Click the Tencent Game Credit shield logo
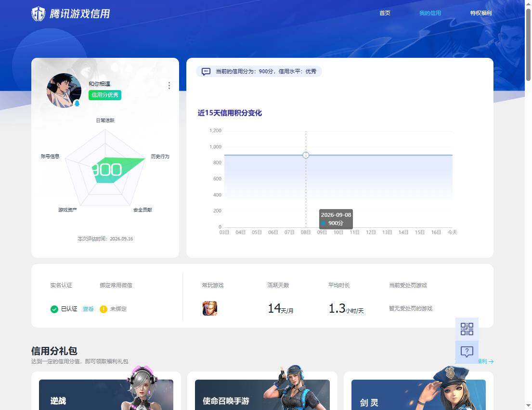532x410 pixels. click(x=38, y=14)
